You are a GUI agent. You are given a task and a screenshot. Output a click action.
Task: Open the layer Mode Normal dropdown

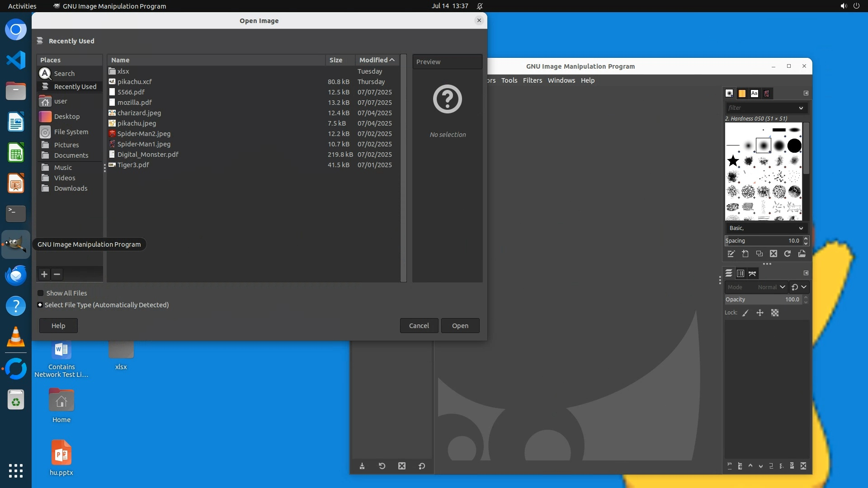pyautogui.click(x=756, y=287)
